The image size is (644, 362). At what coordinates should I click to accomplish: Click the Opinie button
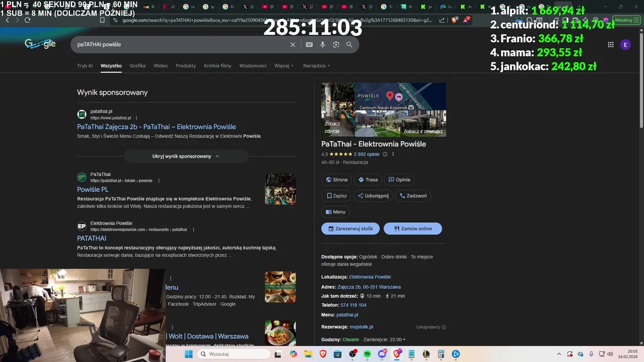399,179
